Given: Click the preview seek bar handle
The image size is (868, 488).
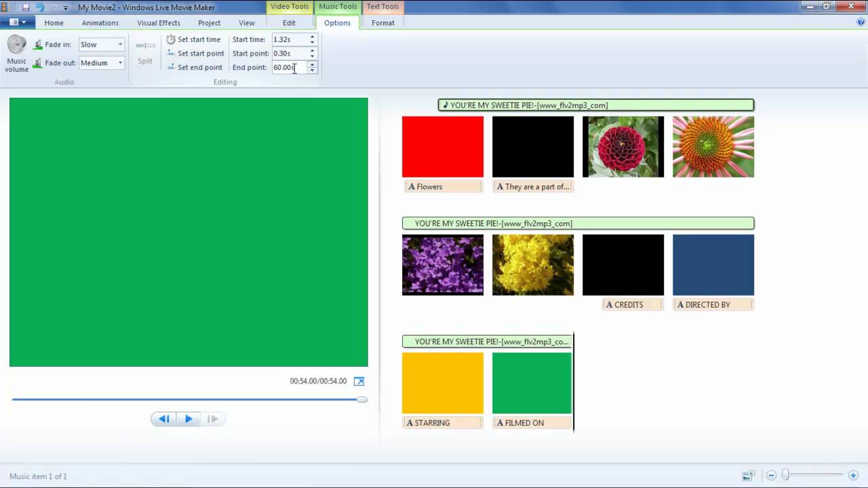Looking at the screenshot, I should click(x=362, y=399).
